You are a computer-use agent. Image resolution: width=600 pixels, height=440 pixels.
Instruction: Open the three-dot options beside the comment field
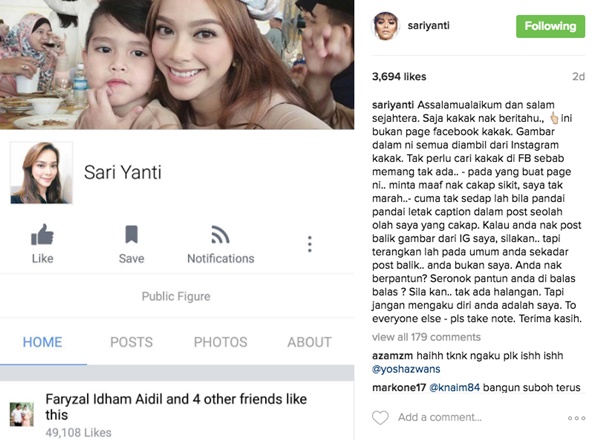click(x=577, y=418)
